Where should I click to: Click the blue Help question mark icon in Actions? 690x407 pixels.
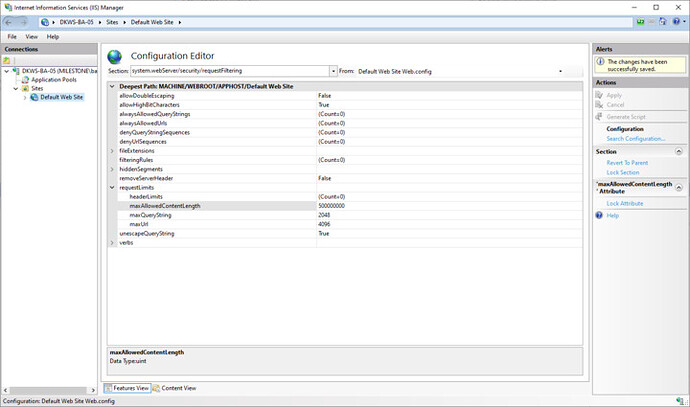(x=599, y=215)
